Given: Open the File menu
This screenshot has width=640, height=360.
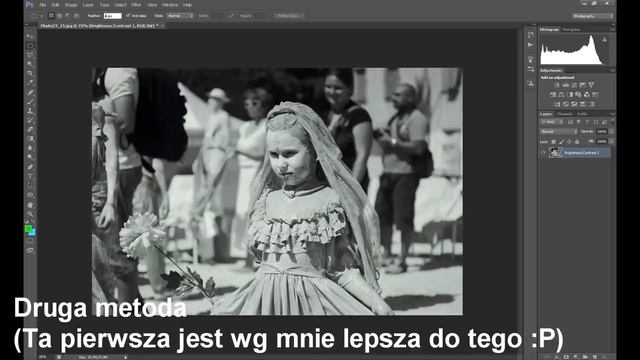Looking at the screenshot, I should click(42, 5).
